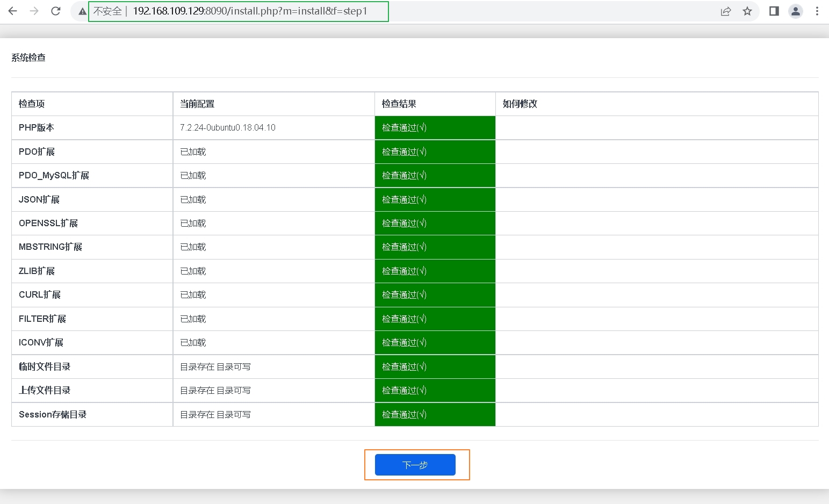Click the share page icon

point(726,11)
